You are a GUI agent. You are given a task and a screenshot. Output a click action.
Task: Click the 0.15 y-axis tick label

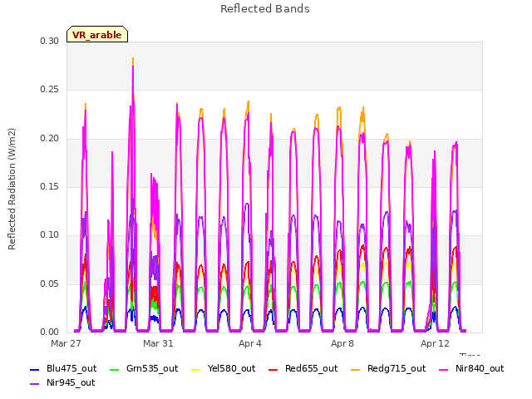click(x=50, y=186)
